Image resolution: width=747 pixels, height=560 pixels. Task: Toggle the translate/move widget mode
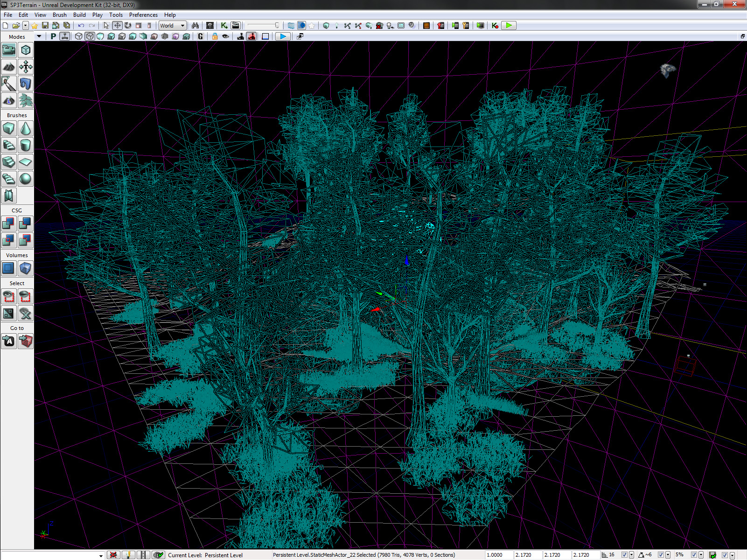[117, 26]
